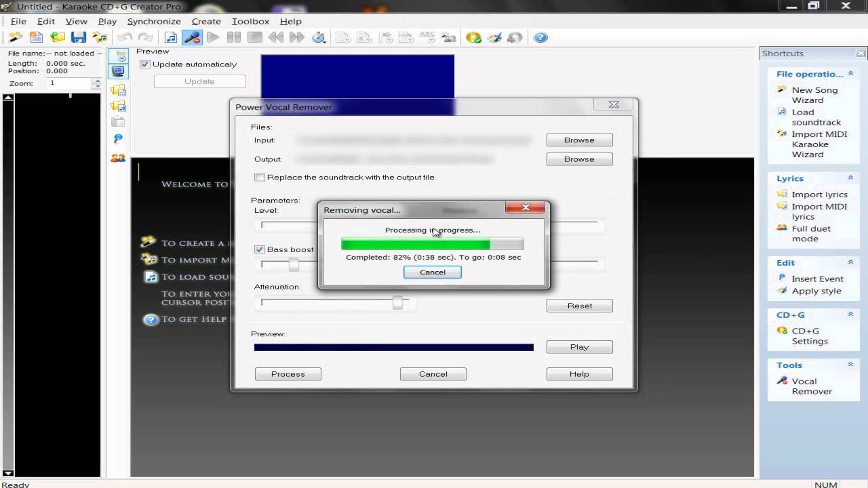
Task: Click Browse button next to Input
Action: click(x=579, y=140)
